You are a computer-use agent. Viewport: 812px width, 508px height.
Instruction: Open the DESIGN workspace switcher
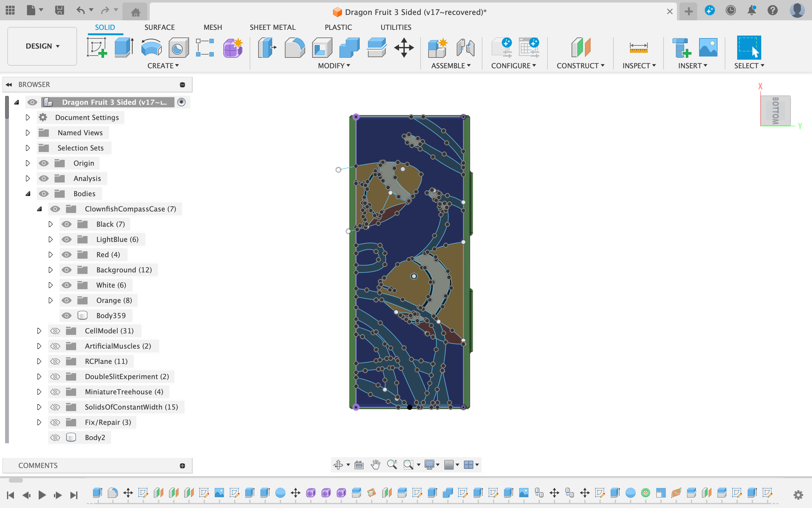42,46
